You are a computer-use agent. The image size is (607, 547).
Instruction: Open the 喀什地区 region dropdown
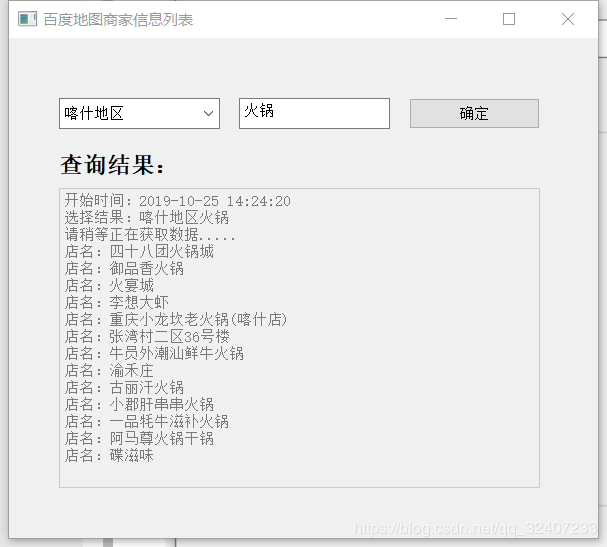pyautogui.click(x=139, y=113)
